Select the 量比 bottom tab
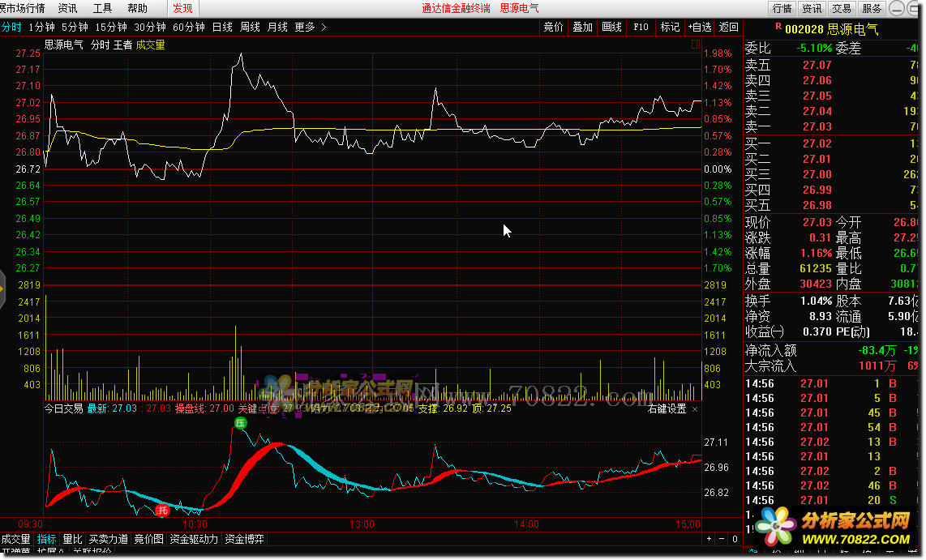This screenshot has width=926, height=560. point(73,540)
